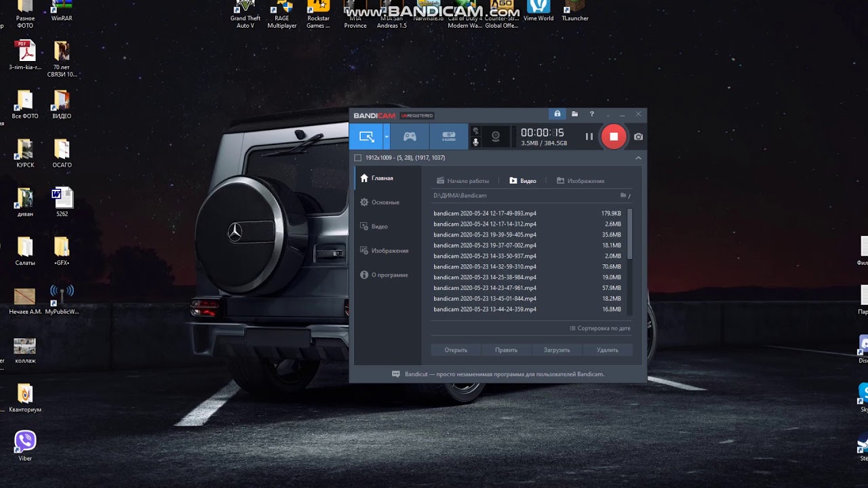Select file bandicam 2020-05-24 12-17-49-893.mp4

click(528, 213)
